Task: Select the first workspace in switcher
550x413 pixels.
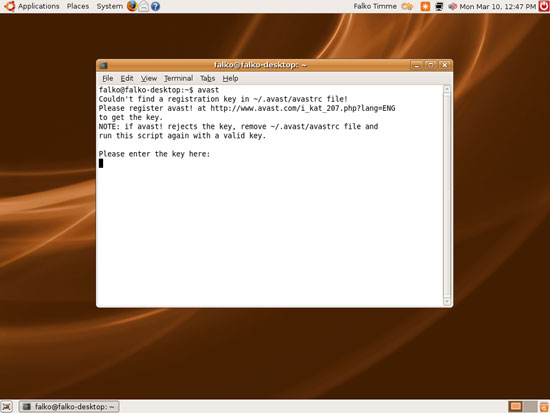Action: coord(515,407)
